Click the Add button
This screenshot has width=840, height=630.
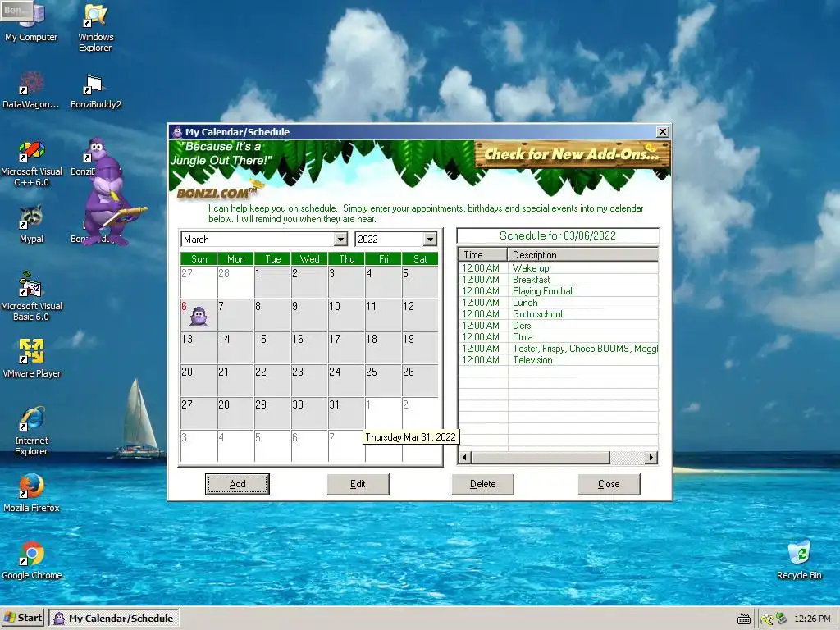pos(237,484)
